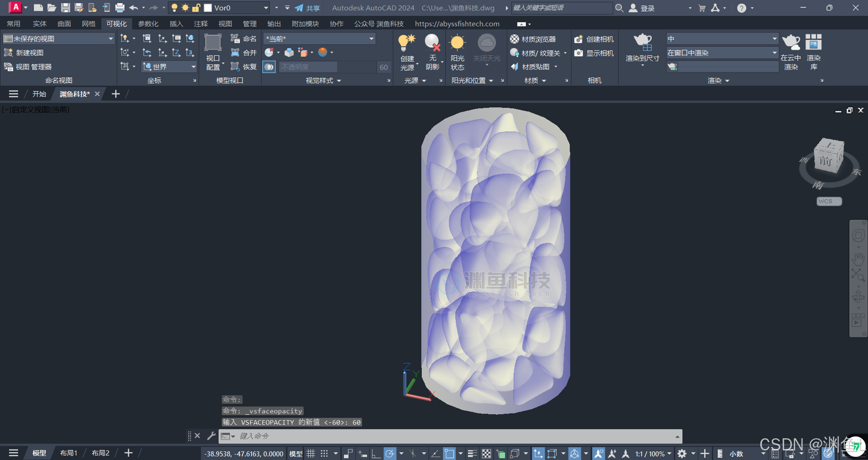The width and height of the screenshot is (868, 460).
Task: Toggle grid display in status bar
Action: point(311,453)
